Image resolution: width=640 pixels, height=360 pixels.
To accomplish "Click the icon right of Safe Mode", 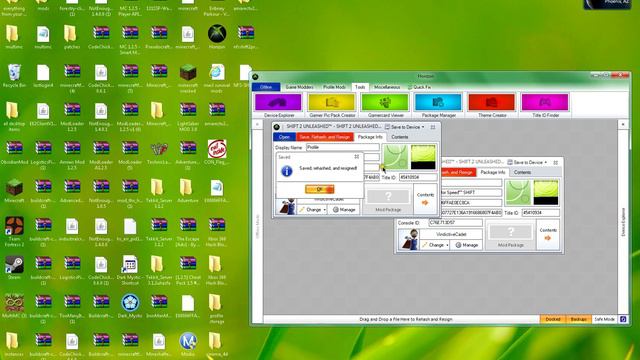I will tap(623, 319).
